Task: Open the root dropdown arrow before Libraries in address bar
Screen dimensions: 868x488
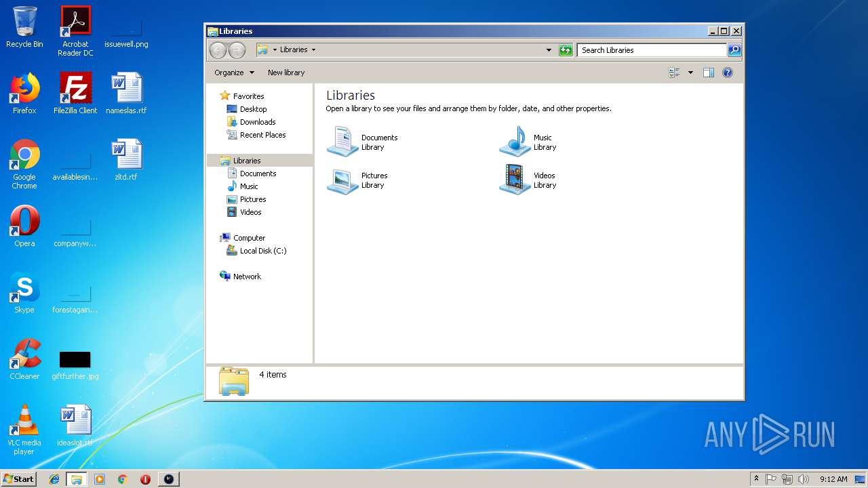Action: (275, 49)
